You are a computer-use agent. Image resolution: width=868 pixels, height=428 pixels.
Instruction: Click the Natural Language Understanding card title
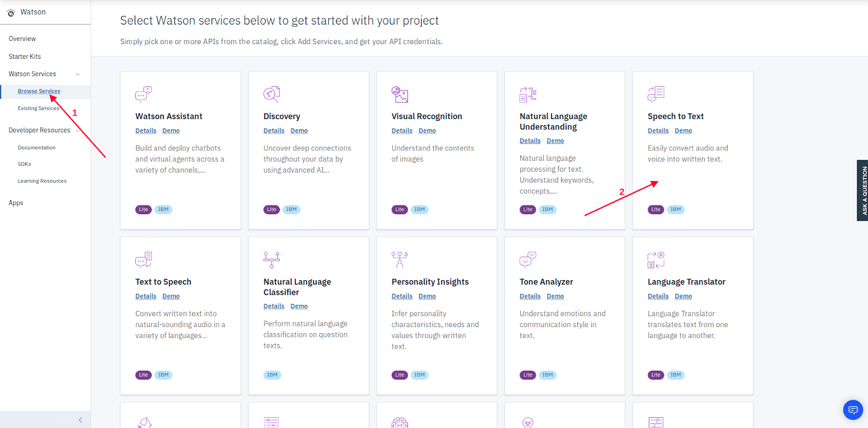click(553, 122)
